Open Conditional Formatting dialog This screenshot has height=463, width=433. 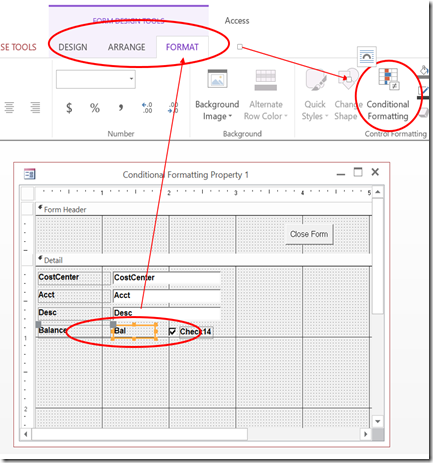tap(388, 96)
